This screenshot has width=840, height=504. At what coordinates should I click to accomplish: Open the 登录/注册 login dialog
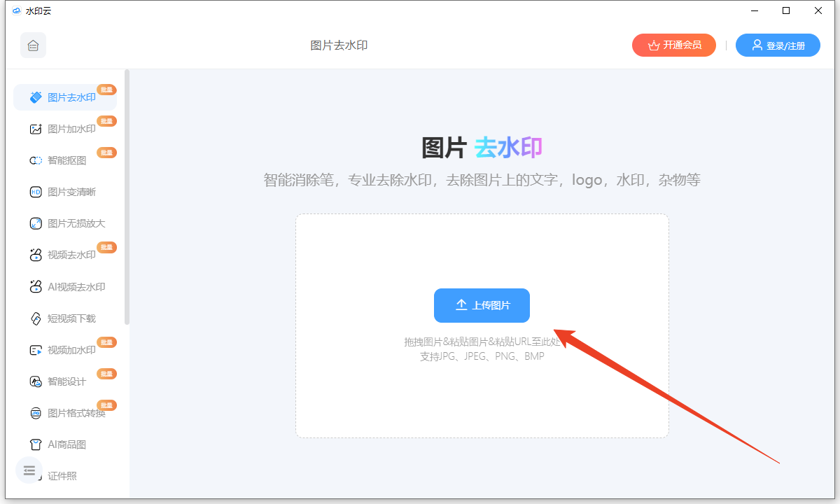point(777,45)
